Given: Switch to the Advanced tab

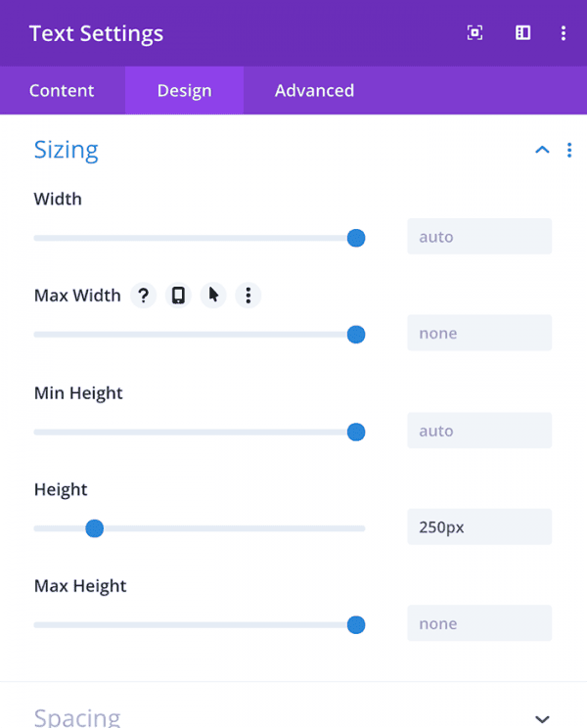Looking at the screenshot, I should click(314, 91).
